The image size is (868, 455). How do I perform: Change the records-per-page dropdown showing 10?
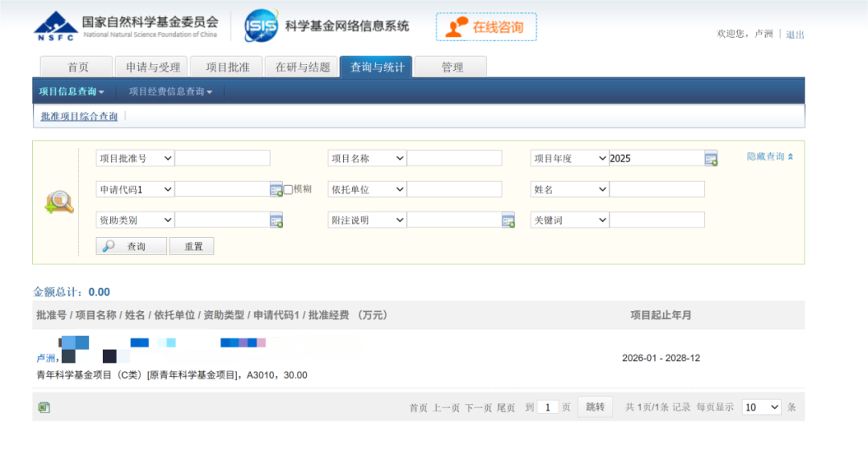click(x=761, y=407)
